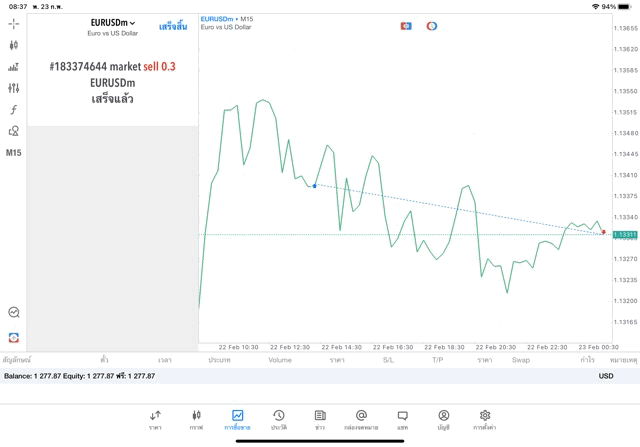The image size is (640, 447).
Task: Tap the red order close marker on chart
Action: [604, 232]
